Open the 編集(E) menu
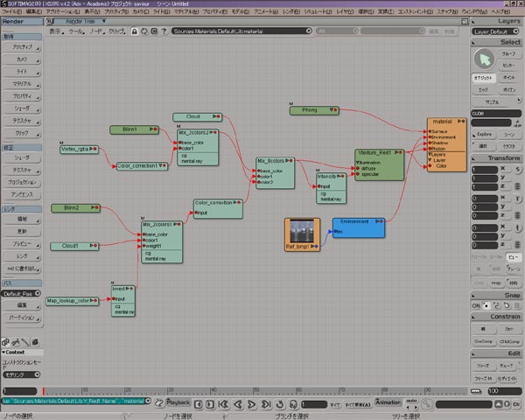Image resolution: width=525 pixels, height=420 pixels. [34, 11]
